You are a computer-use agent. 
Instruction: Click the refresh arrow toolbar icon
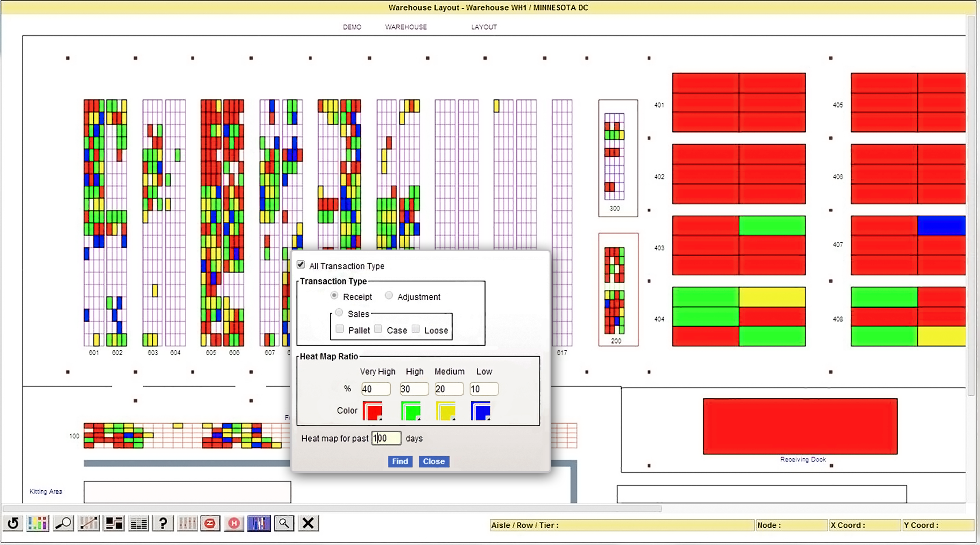[13, 523]
